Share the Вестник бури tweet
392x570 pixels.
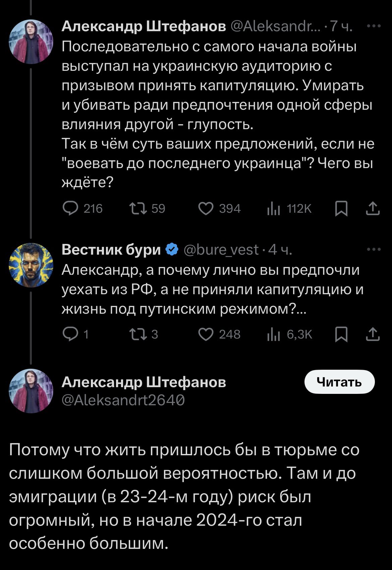tap(373, 335)
